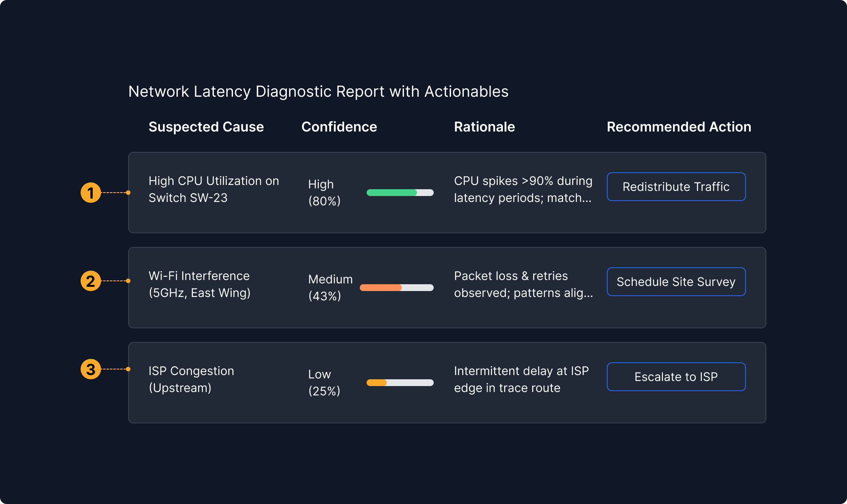Expand truncated Packet loss rationale text
Viewport: 847px width, 504px height.
523,284
